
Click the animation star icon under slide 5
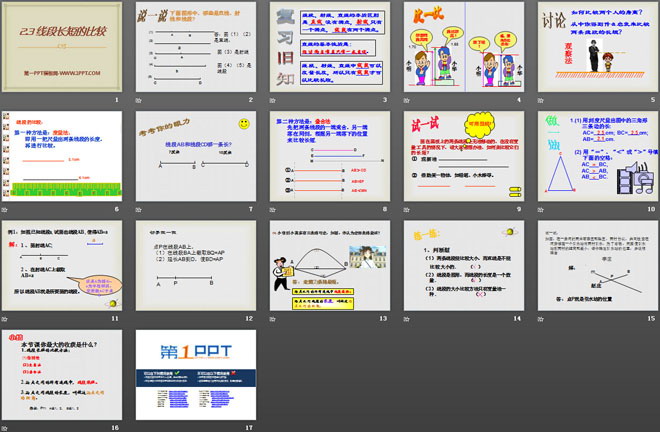(540, 100)
